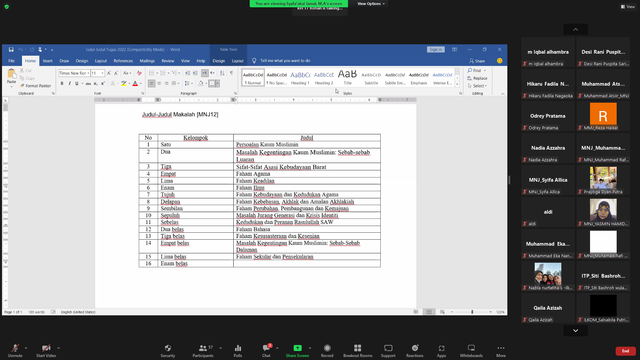Screen dimensions: 640x360
Task: Toggle Underline formatting
Action: [76, 84]
